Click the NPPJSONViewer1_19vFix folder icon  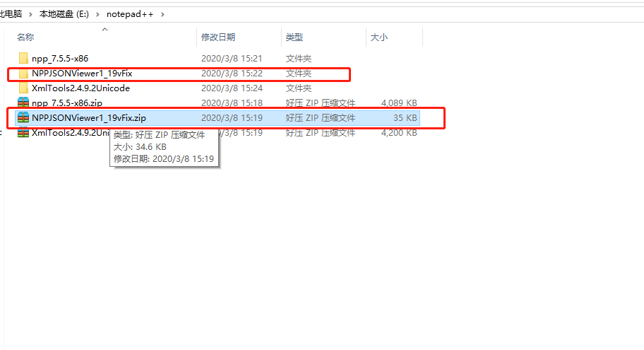coord(23,74)
